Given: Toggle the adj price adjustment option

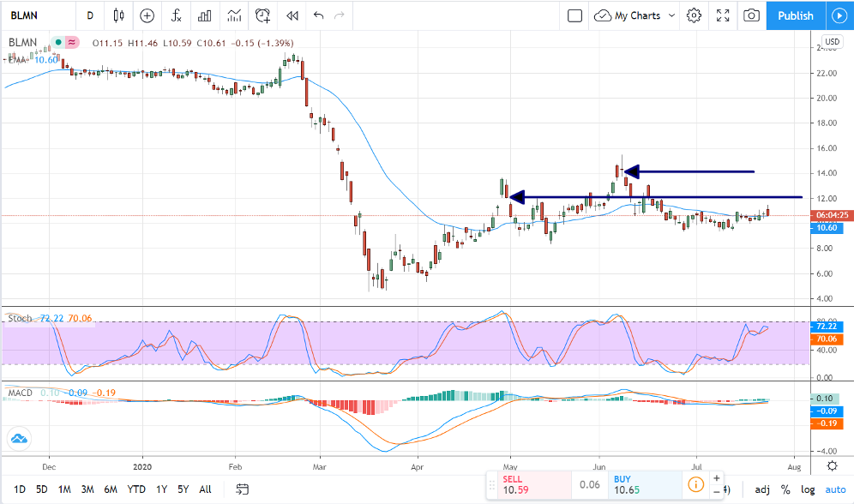Looking at the screenshot, I should 762,489.
